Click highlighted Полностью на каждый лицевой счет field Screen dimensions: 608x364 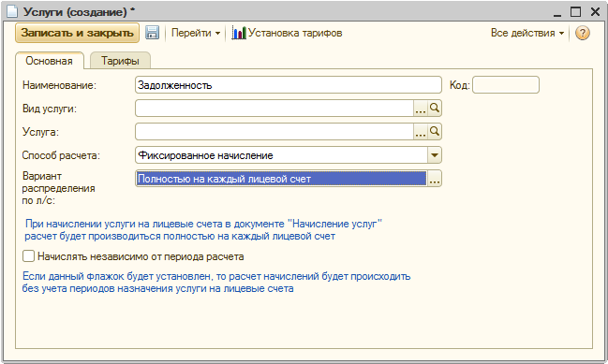pyautogui.click(x=281, y=179)
